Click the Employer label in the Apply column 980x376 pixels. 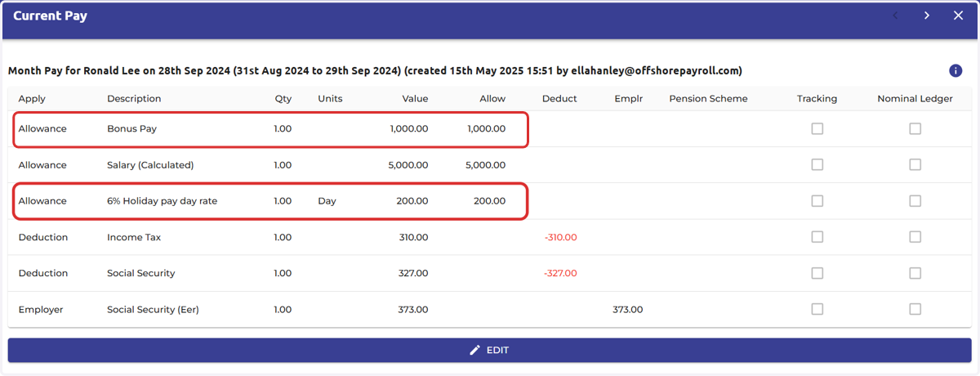pos(41,310)
